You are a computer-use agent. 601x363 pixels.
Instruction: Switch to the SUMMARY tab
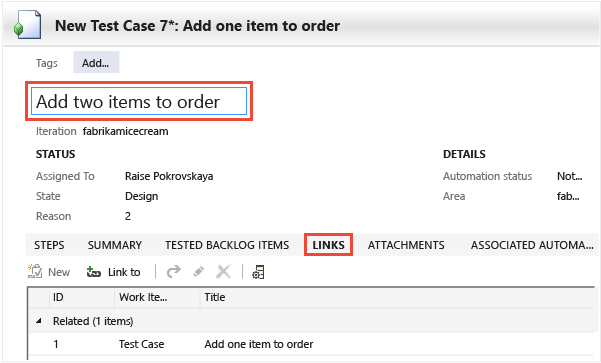coord(115,245)
